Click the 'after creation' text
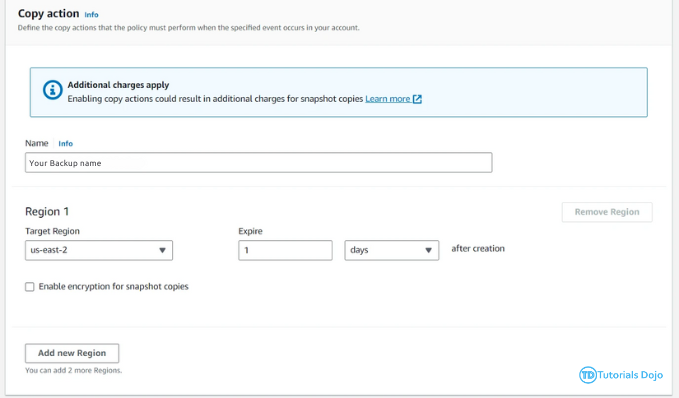Image resolution: width=679 pixels, height=398 pixels. tap(478, 249)
